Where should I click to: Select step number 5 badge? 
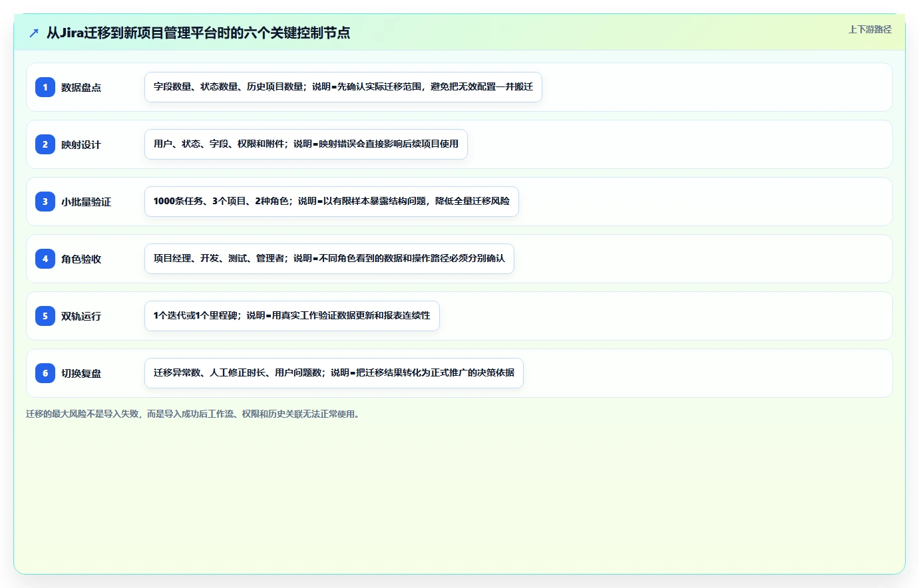45,316
